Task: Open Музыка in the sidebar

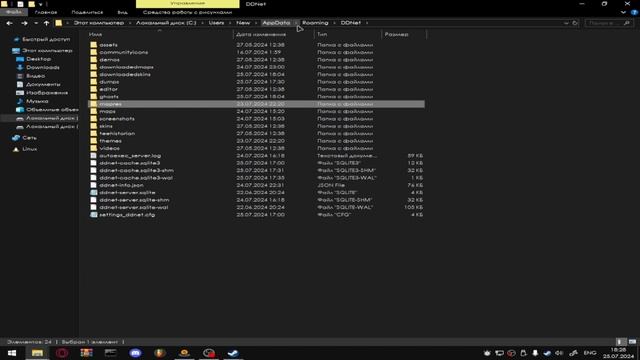Action: [x=37, y=101]
